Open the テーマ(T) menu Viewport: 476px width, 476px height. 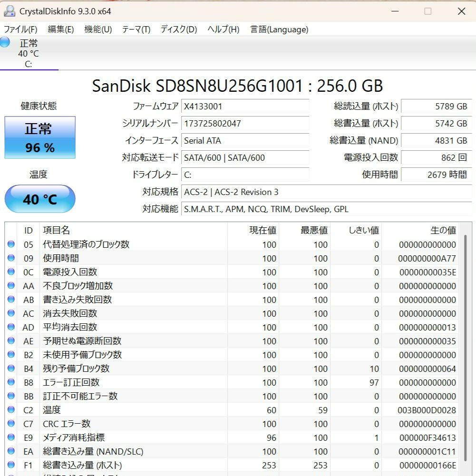pyautogui.click(x=137, y=29)
